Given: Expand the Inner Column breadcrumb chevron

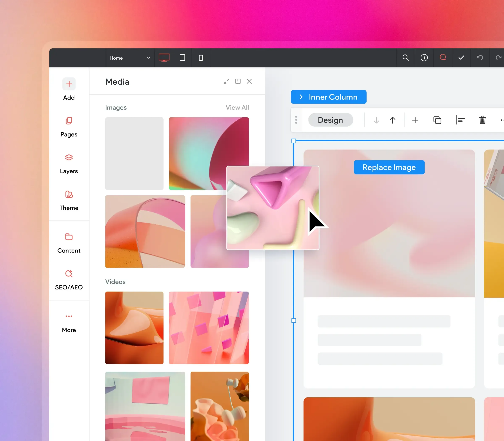Looking at the screenshot, I should coord(301,97).
